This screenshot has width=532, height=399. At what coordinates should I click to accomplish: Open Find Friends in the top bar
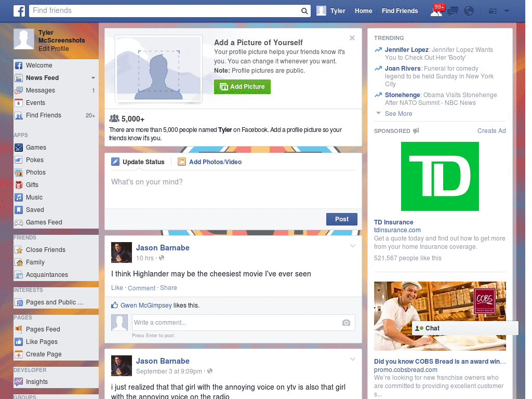coord(400,11)
